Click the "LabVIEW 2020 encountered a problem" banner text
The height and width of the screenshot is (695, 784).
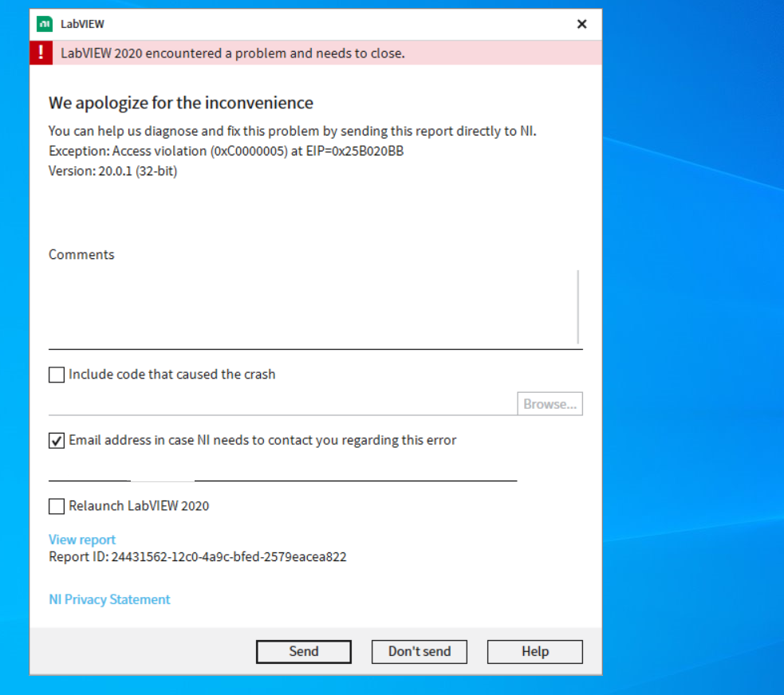click(x=233, y=53)
